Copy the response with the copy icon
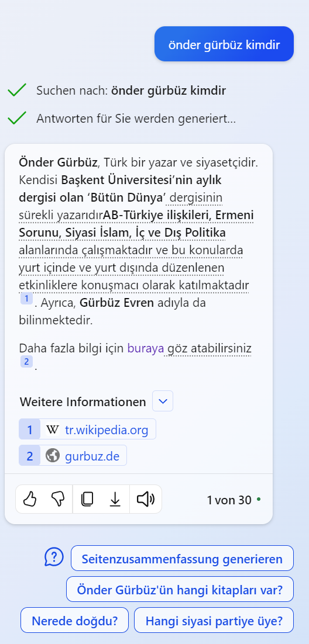The image size is (309, 644). (87, 500)
